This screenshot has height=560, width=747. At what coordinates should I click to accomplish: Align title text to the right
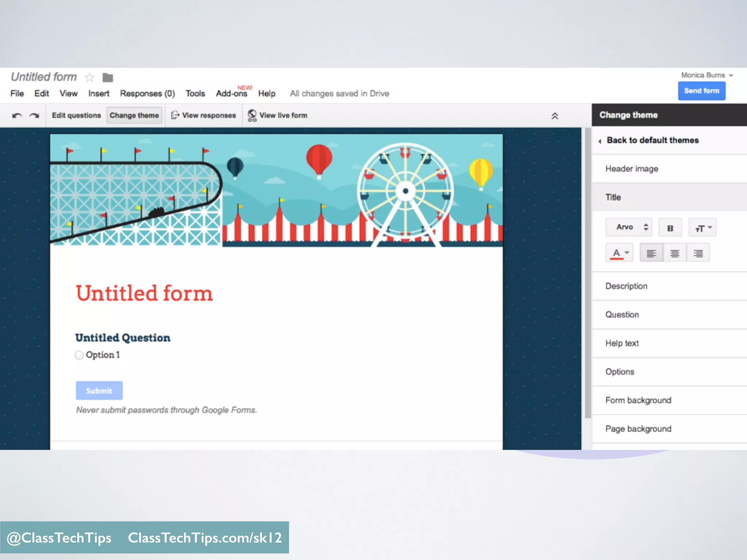698,253
